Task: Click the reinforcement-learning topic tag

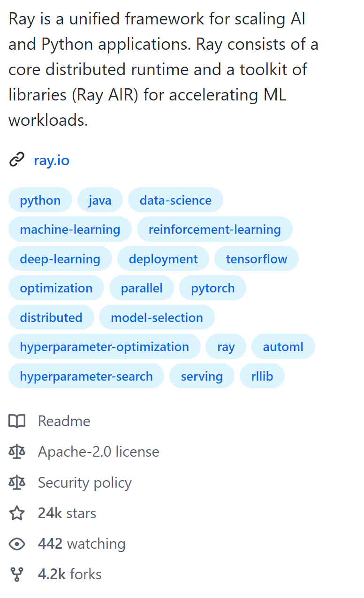Action: click(x=214, y=230)
